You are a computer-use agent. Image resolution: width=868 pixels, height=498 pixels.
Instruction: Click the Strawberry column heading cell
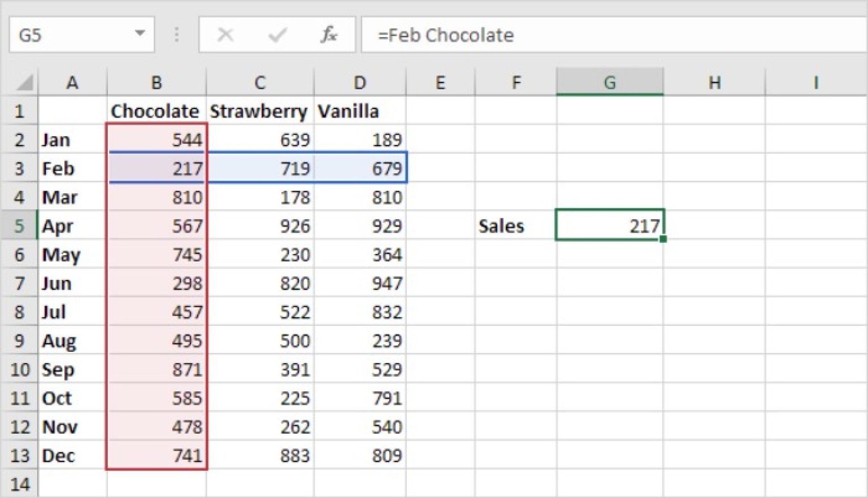pyautogui.click(x=259, y=111)
